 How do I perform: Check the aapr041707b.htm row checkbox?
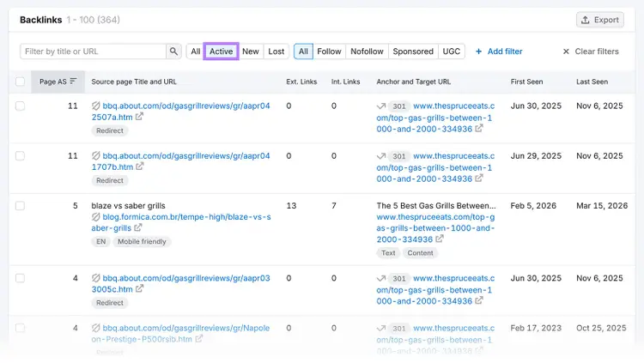point(20,156)
